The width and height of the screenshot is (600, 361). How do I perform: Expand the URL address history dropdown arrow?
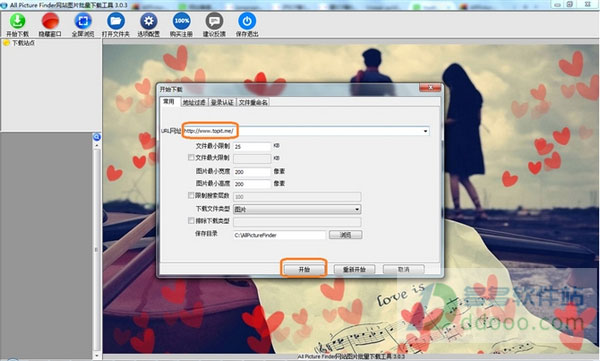coord(426,131)
